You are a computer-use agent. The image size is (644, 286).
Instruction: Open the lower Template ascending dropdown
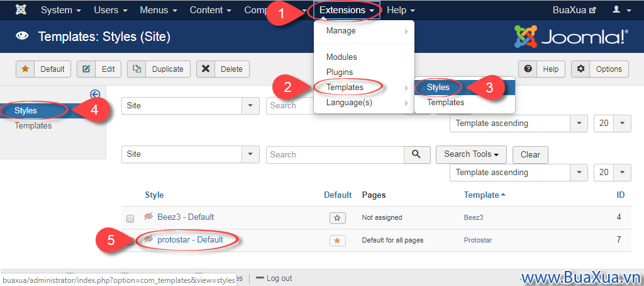[518, 173]
